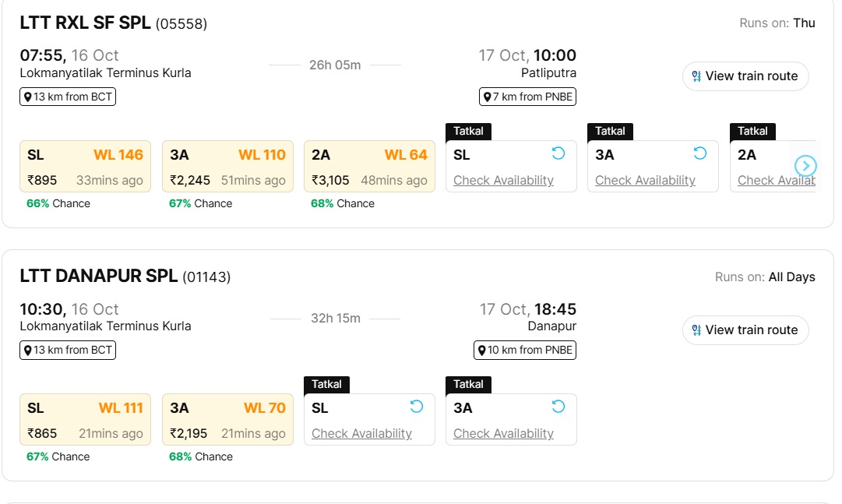The width and height of the screenshot is (842, 504).
Task: Click the location pin on 10 km from PNBE badge
Action: click(x=483, y=350)
